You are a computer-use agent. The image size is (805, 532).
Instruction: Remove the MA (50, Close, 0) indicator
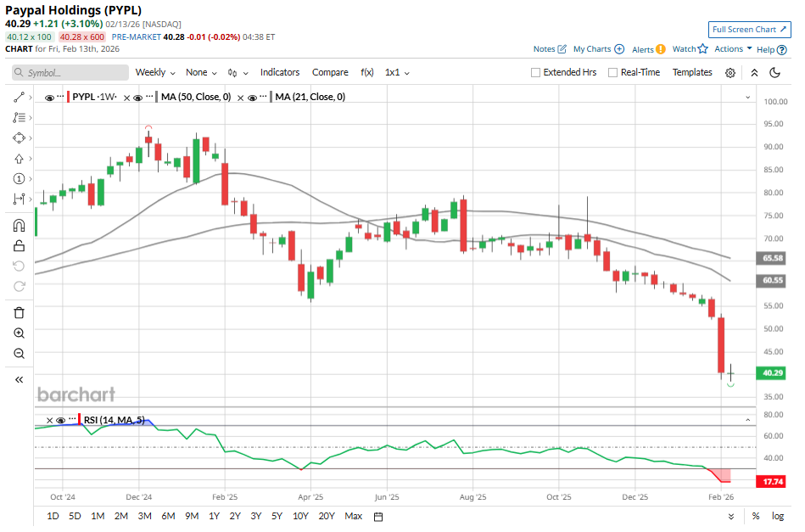click(x=126, y=98)
